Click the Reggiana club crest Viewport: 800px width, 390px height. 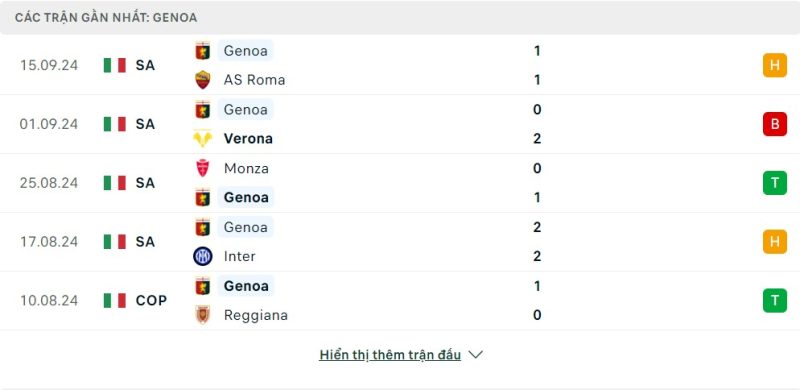coord(203,314)
